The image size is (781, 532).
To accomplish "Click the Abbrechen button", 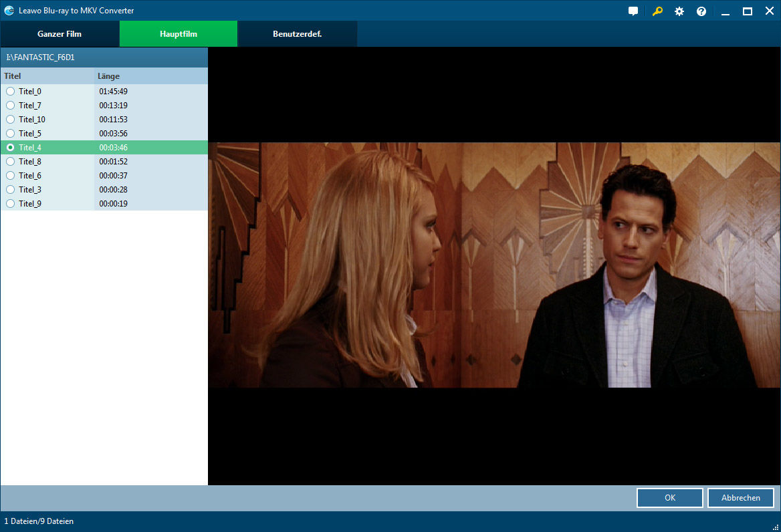I will [741, 498].
